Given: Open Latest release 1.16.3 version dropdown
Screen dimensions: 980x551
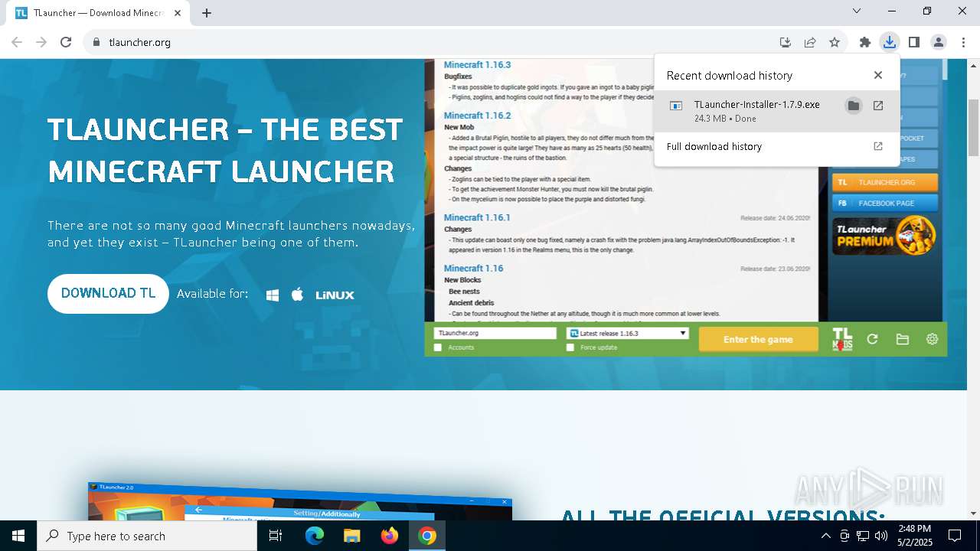Looking at the screenshot, I should (627, 334).
